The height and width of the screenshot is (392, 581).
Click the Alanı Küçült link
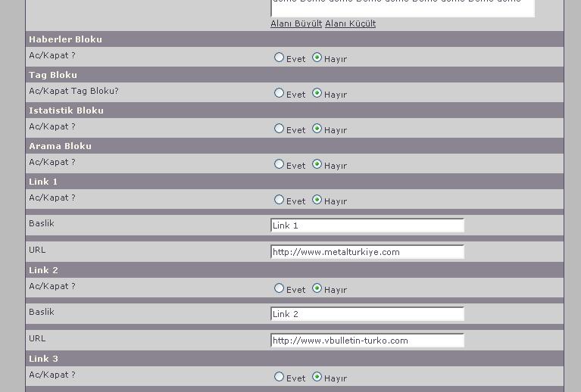[x=350, y=23]
